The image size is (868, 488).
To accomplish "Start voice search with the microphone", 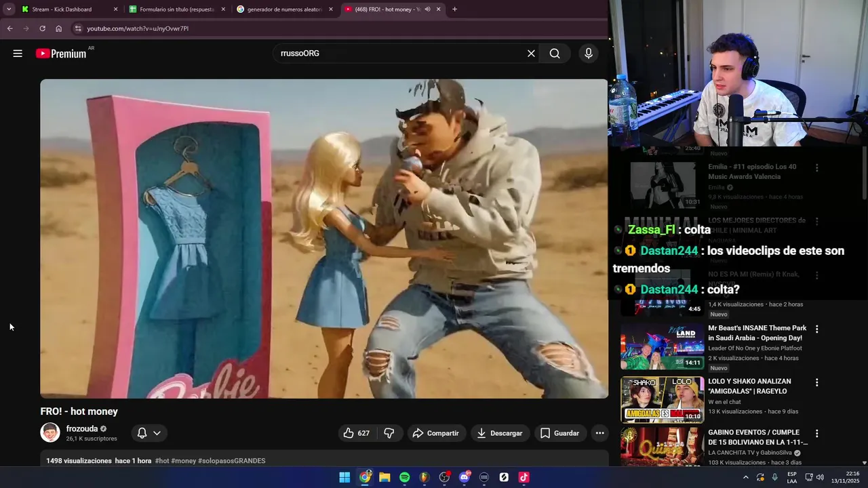I will point(588,54).
